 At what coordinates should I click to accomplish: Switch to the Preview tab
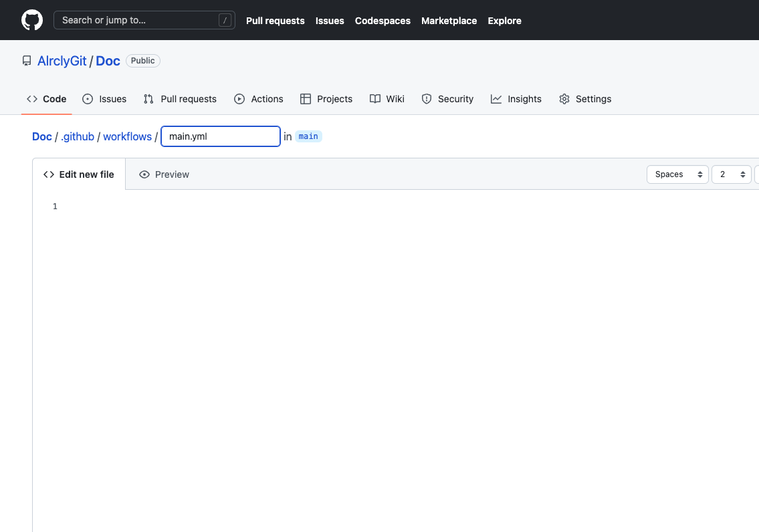click(x=164, y=174)
